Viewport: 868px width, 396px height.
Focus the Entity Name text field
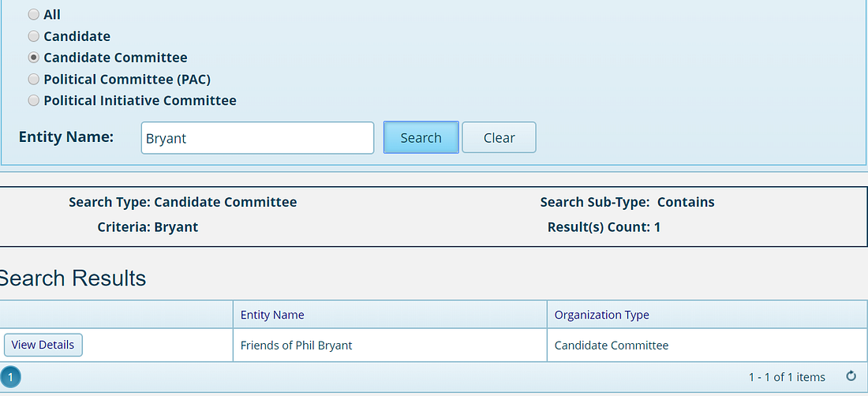pos(257,138)
